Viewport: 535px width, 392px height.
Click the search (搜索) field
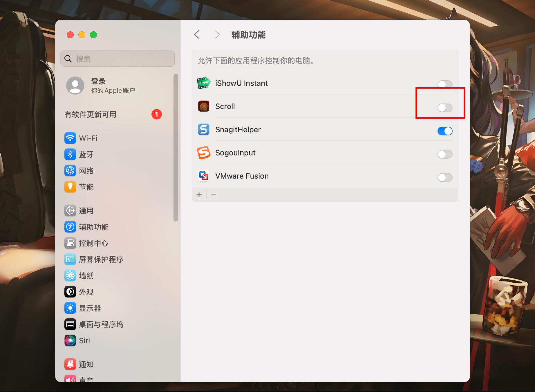pos(118,59)
